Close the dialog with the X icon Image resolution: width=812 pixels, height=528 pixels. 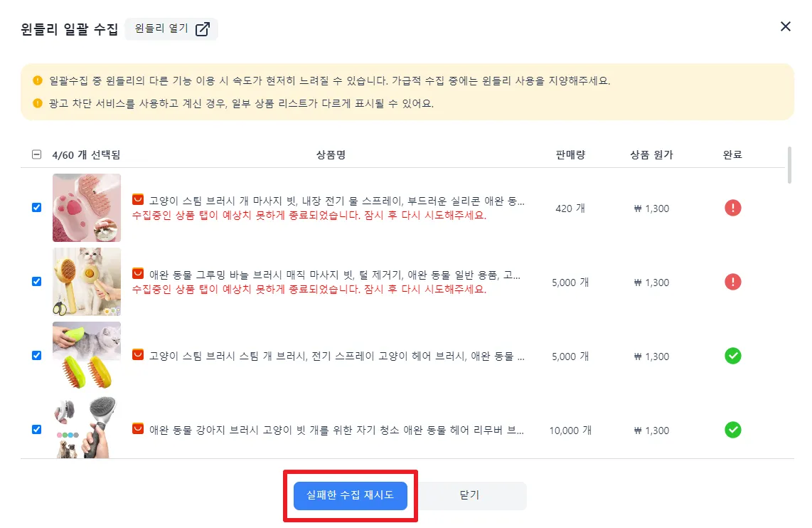click(786, 27)
